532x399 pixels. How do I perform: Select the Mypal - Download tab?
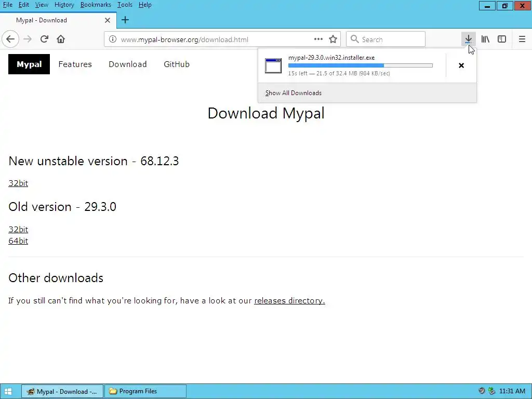(58, 20)
